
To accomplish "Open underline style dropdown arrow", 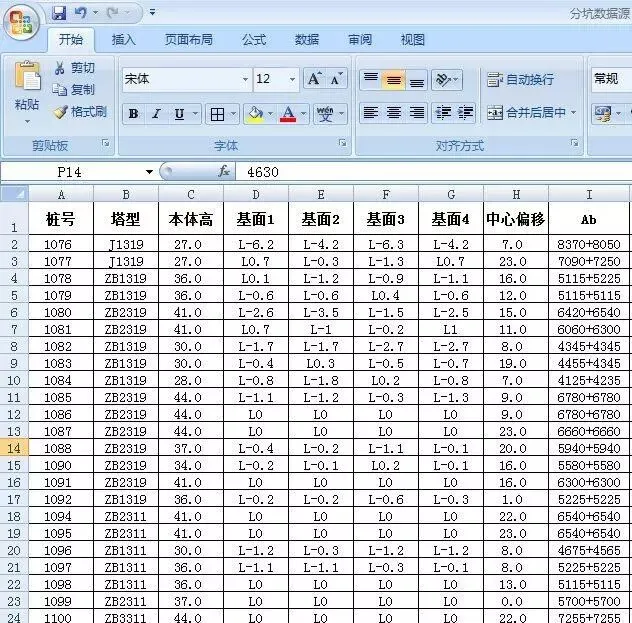I will [195, 114].
